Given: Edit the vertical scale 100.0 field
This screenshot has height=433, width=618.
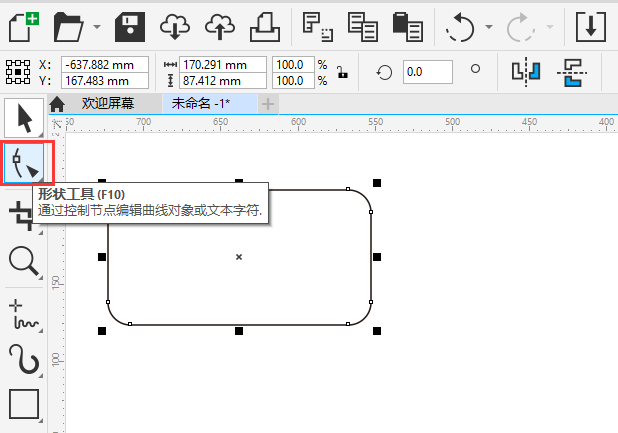Looking at the screenshot, I should (x=293, y=81).
